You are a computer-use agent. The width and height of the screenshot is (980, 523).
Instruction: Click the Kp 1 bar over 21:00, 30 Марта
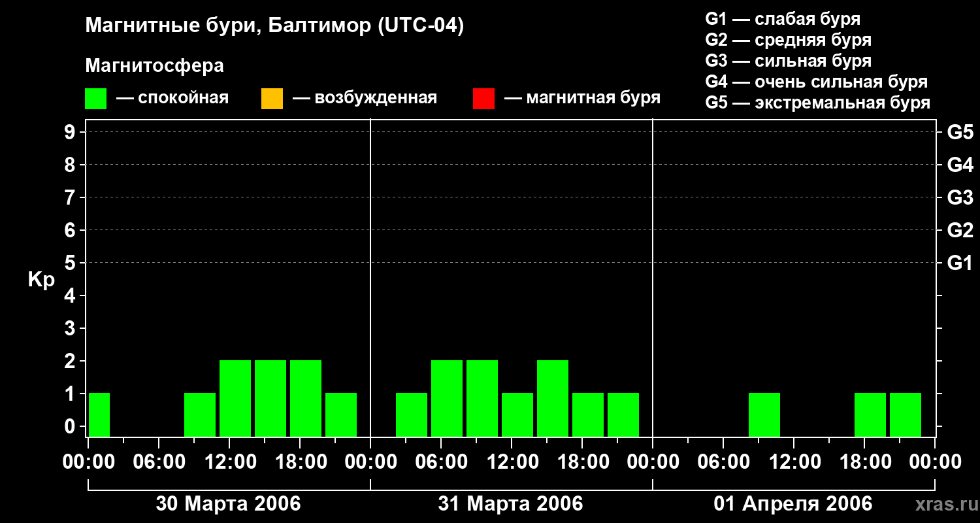[x=341, y=414]
